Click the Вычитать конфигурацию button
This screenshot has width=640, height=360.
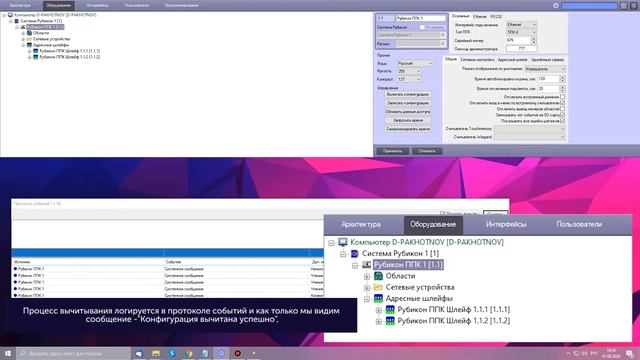(408, 94)
